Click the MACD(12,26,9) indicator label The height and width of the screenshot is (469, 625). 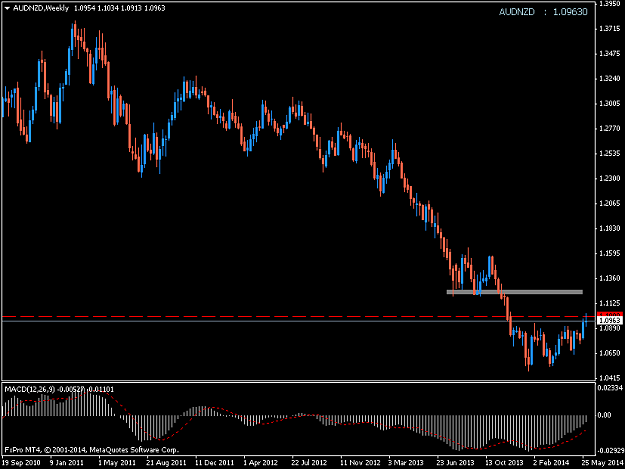[29, 389]
